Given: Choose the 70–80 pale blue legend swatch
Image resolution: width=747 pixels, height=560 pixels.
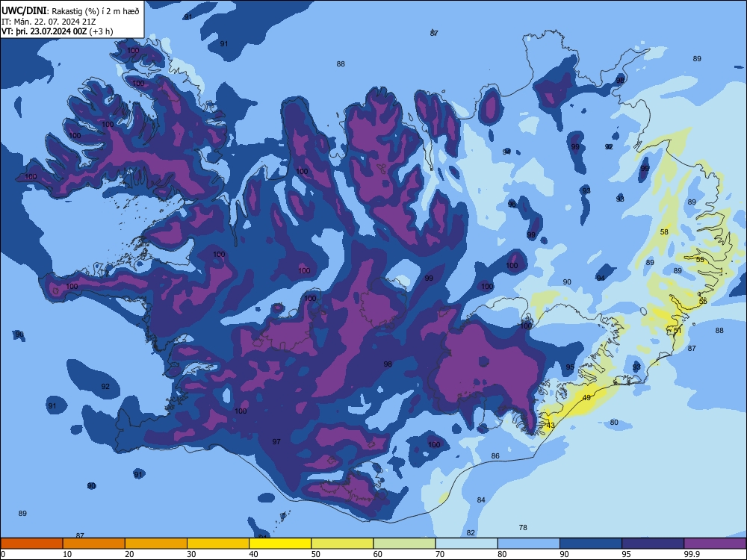Looking at the screenshot, I should tap(466, 544).
